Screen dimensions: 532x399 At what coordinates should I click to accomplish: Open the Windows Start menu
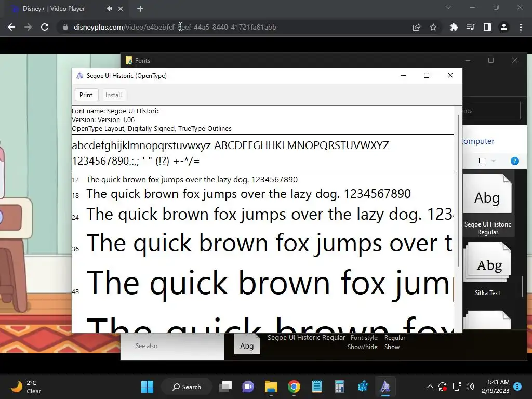click(147, 387)
